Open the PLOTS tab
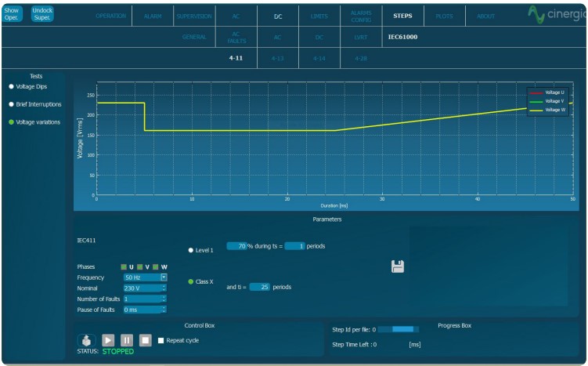This screenshot has height=366, width=588. pyautogui.click(x=444, y=16)
